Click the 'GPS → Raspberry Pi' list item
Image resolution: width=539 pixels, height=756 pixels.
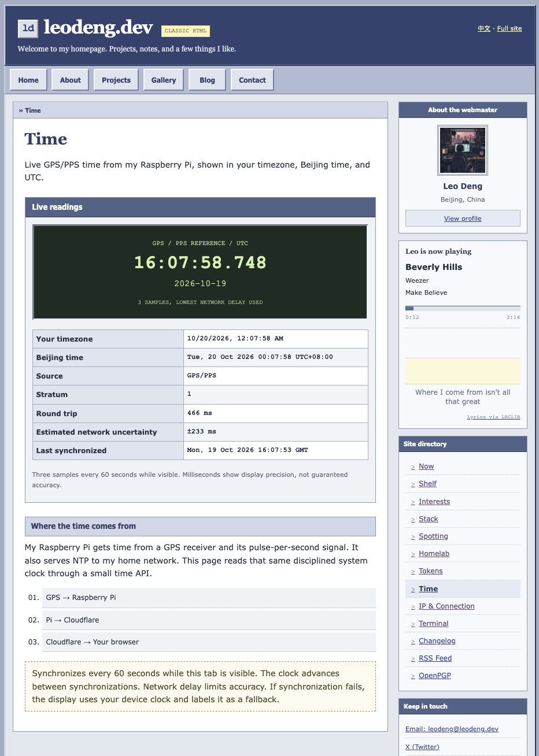(209, 598)
